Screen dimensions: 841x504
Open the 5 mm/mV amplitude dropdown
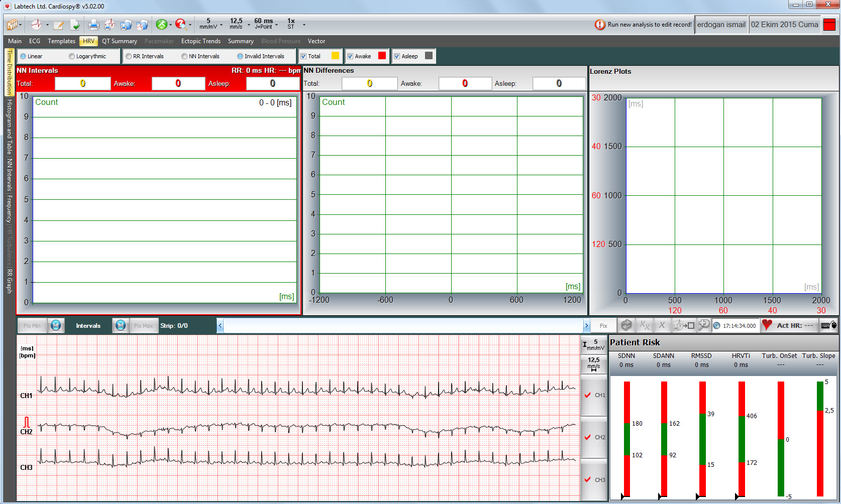pos(221,25)
